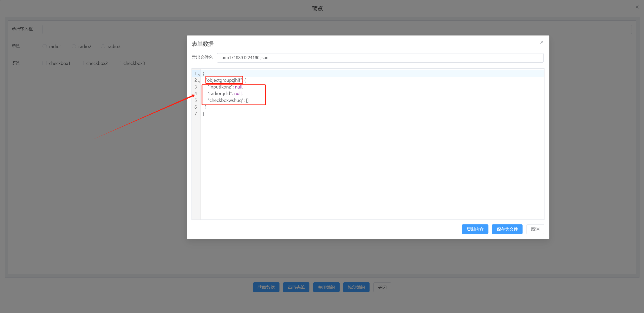This screenshot has height=313, width=644.
Task: Click line number 6 in gutter
Action: (196, 107)
